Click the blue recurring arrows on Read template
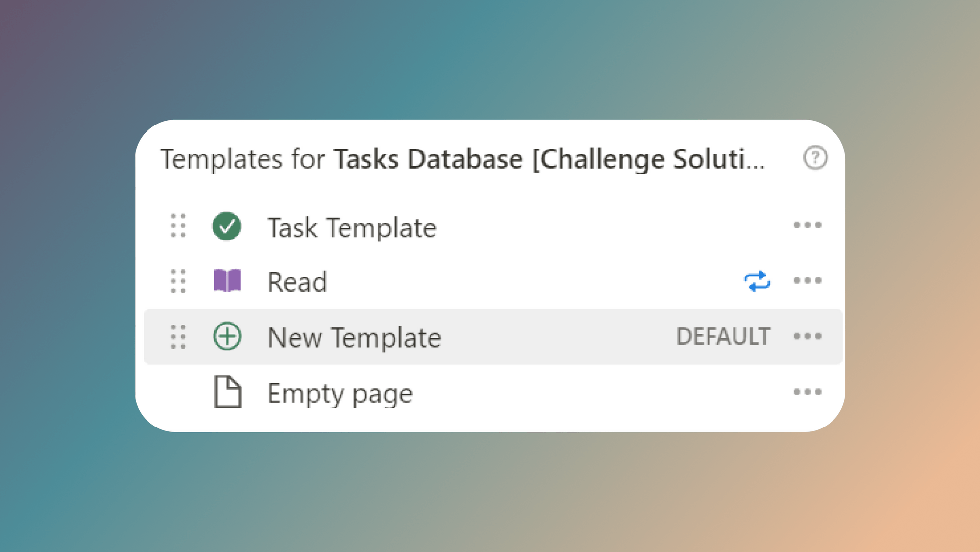The image size is (980, 552). pos(757,281)
